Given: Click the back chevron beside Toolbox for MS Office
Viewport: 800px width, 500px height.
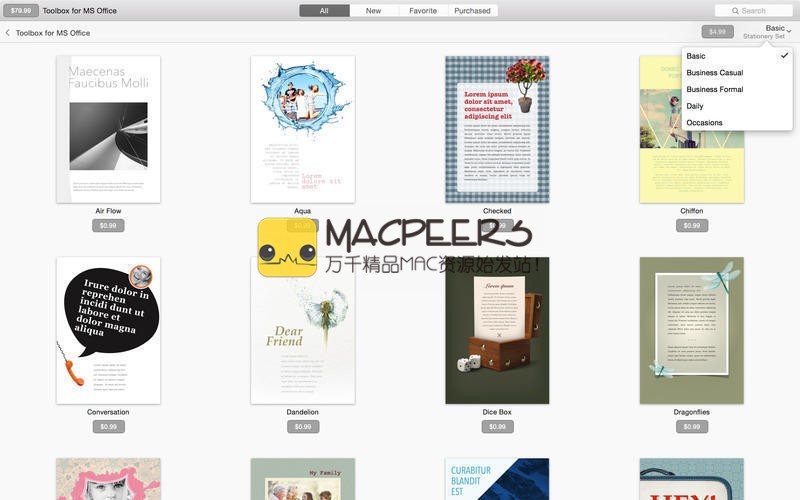Looking at the screenshot, I should click(8, 33).
